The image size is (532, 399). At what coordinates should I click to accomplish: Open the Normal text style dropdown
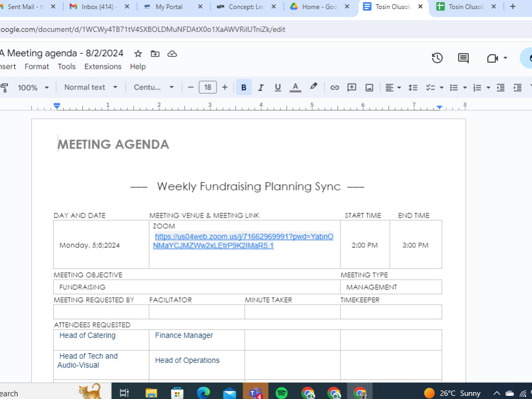90,87
